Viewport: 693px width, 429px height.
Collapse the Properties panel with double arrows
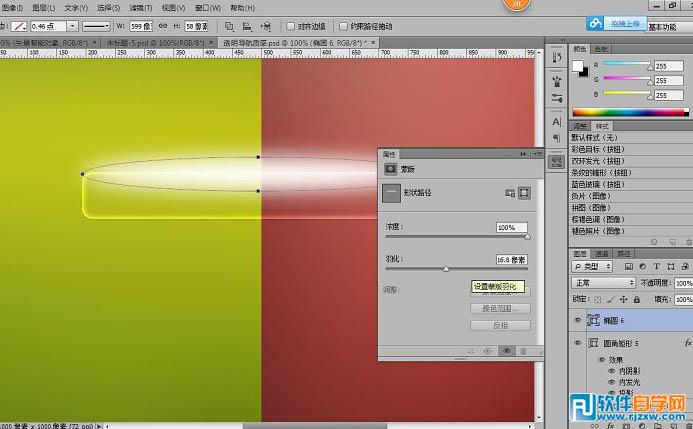523,154
